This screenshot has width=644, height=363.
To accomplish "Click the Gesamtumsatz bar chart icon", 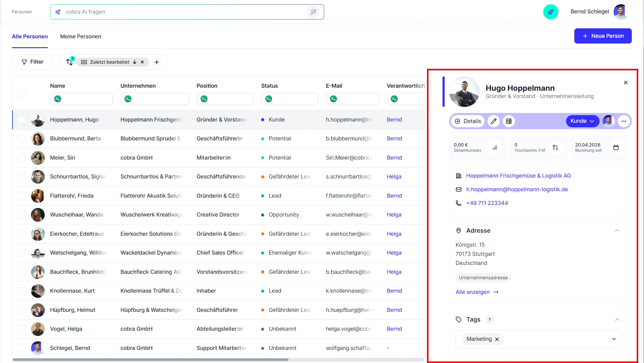I will (x=495, y=147).
